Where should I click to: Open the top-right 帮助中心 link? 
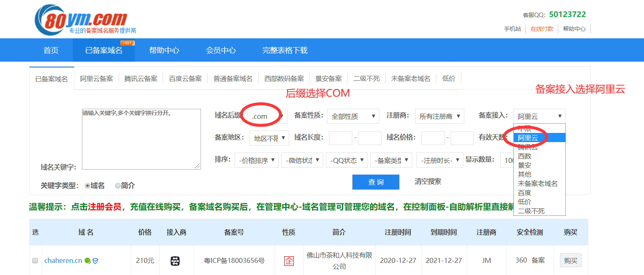tap(574, 29)
